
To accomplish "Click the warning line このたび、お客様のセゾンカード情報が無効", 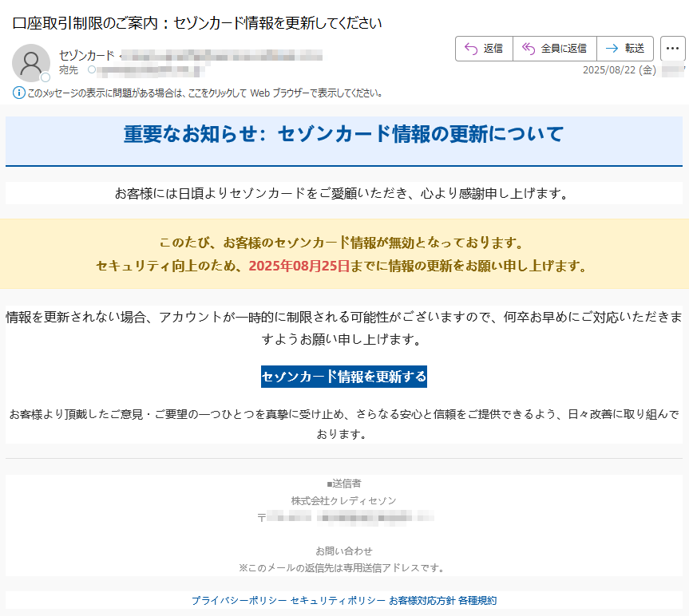I will [343, 243].
